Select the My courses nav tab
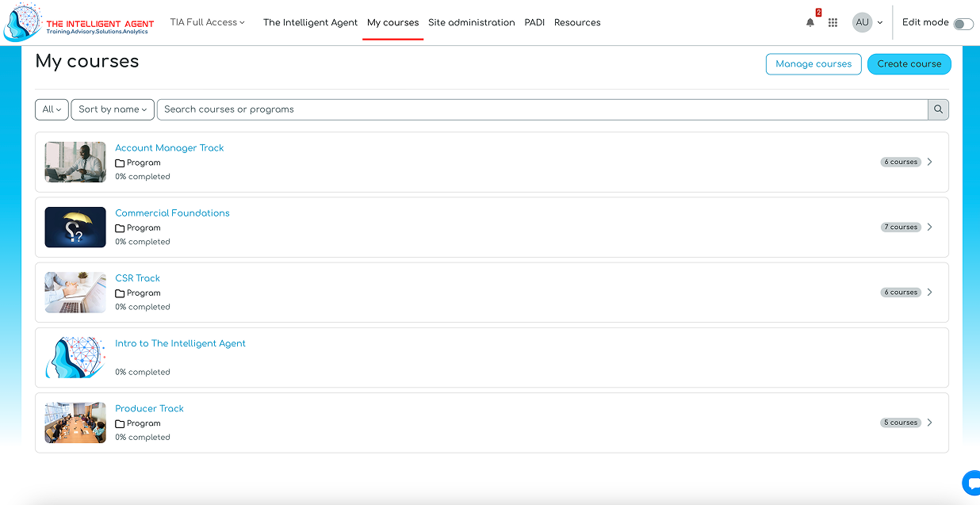Screen dimensions: 980x505 [392, 22]
